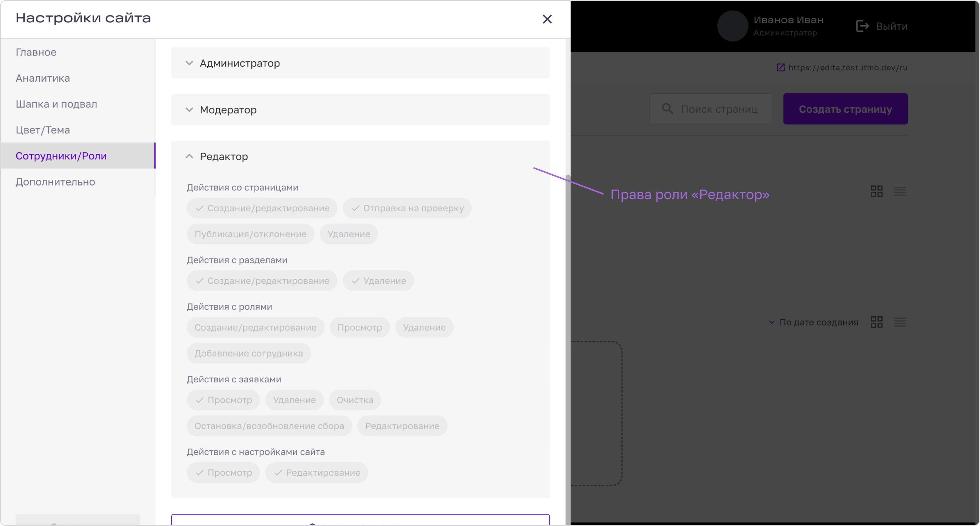Open the По дате создания sort dropdown

pos(813,322)
